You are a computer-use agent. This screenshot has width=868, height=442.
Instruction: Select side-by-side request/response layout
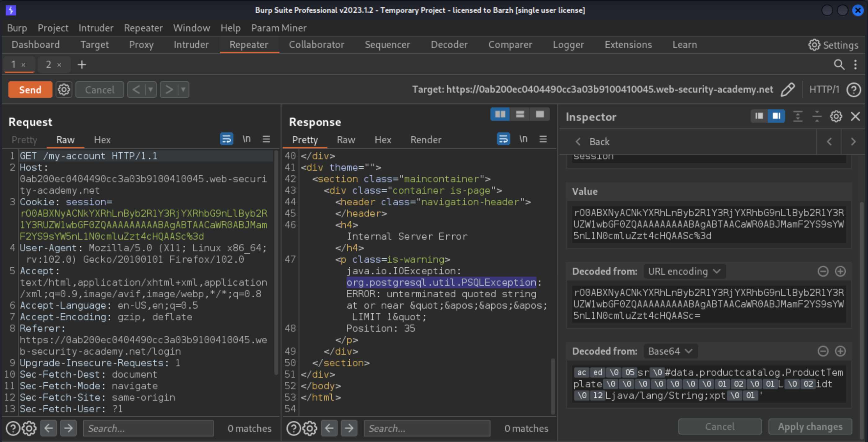(x=500, y=115)
